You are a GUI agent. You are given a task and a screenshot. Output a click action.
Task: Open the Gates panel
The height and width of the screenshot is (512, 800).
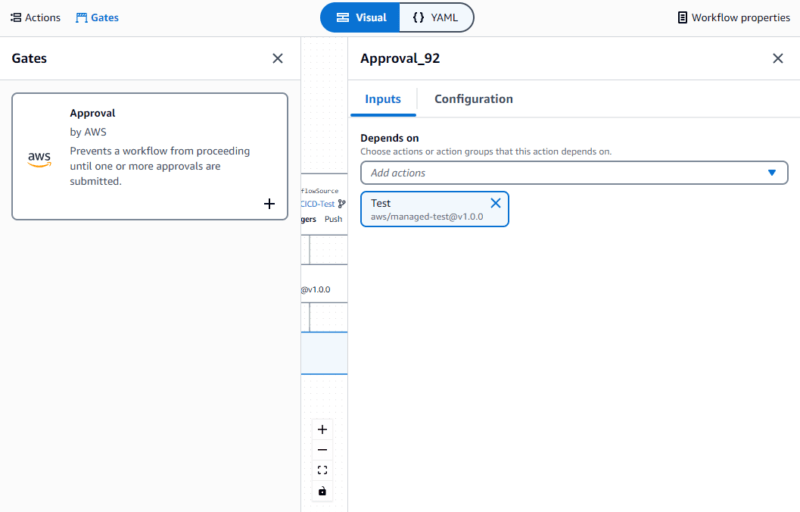point(97,18)
